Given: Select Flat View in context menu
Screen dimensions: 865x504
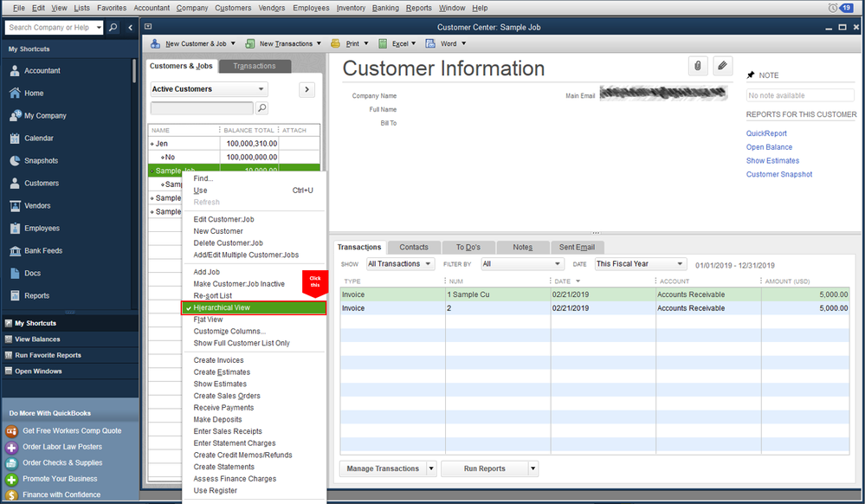Looking at the screenshot, I should 208,320.
